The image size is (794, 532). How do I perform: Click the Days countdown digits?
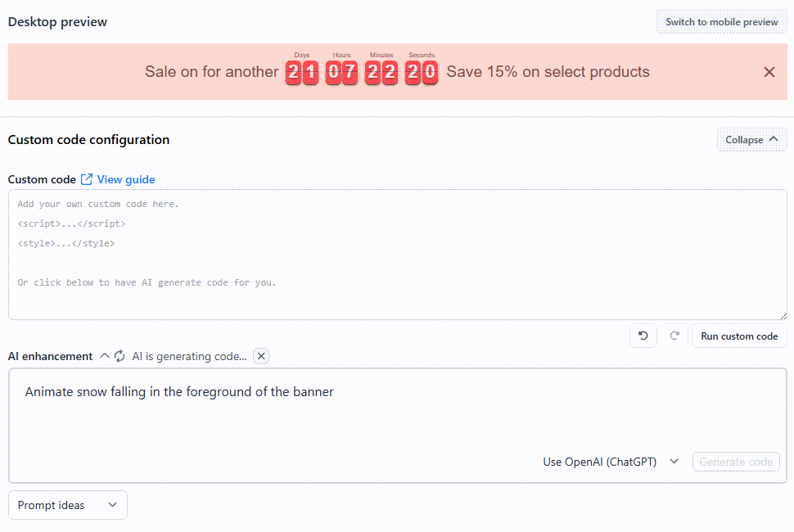(302, 72)
